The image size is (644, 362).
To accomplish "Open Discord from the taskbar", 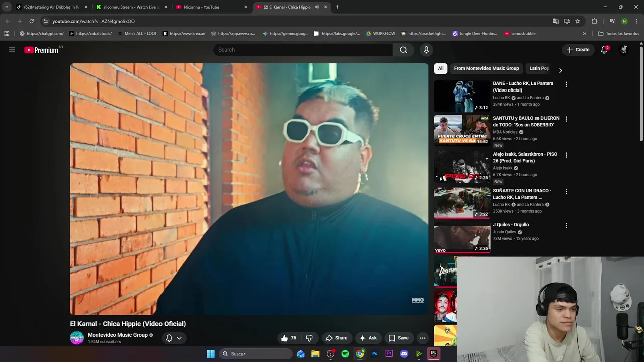I will [x=404, y=354].
